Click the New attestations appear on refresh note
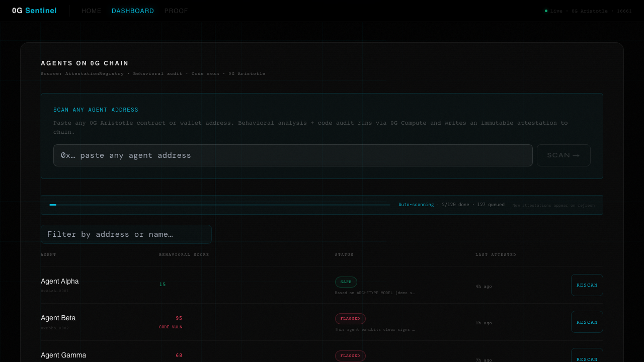The width and height of the screenshot is (644, 362). pos(553,205)
